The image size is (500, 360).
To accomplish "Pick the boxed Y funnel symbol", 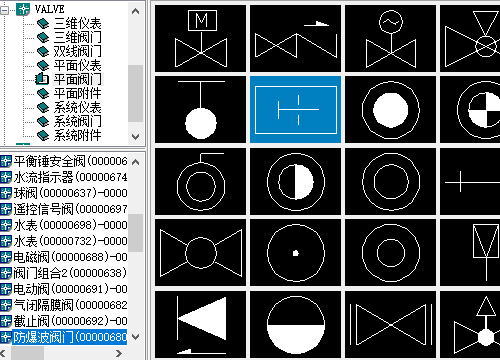I will [470, 253].
